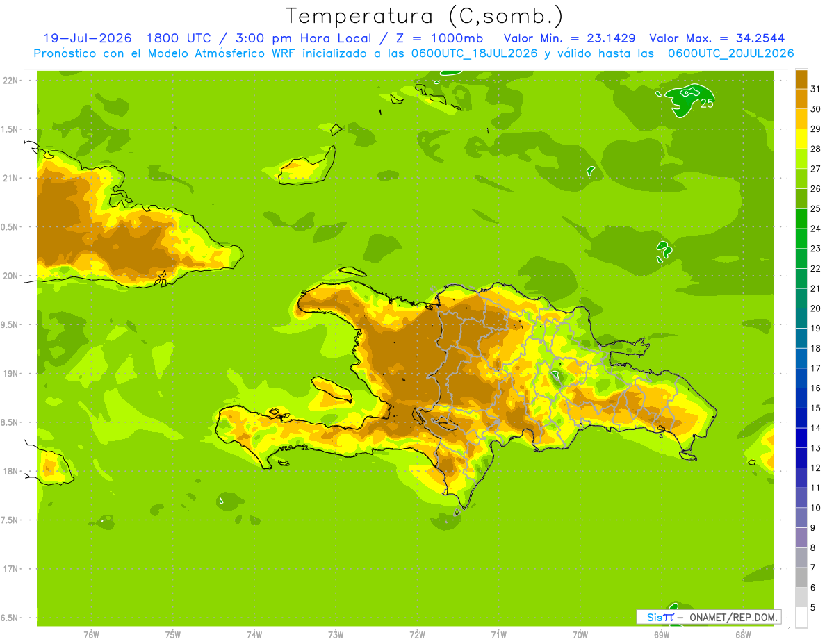This screenshot has width=834, height=644.
Task: Click the "21N" latitude axis label
Action: point(10,178)
